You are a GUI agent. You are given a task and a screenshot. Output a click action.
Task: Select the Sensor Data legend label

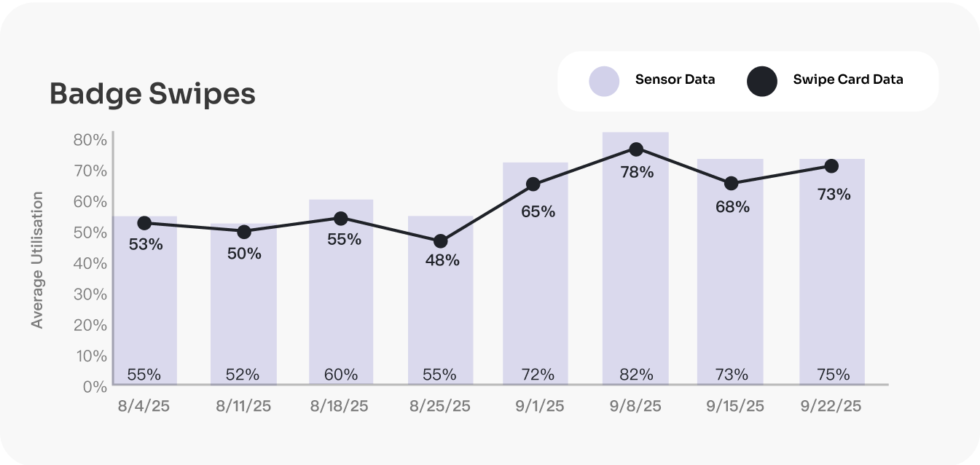click(675, 79)
